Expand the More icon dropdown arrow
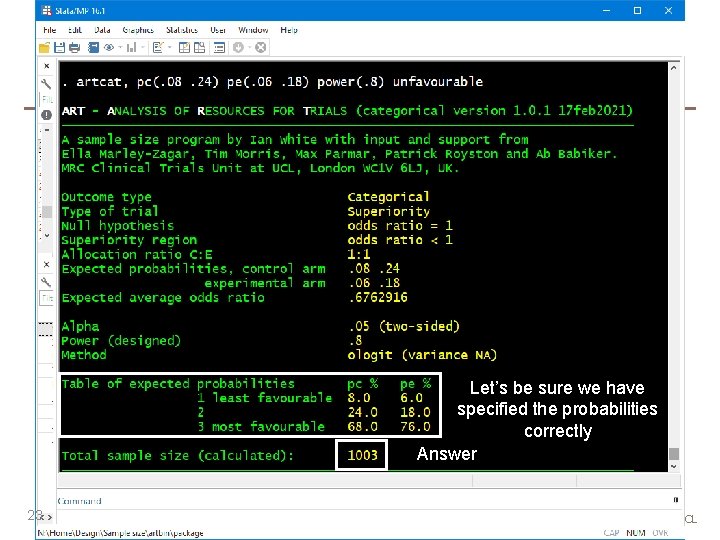Screen dimensions: 720x540 point(249,47)
